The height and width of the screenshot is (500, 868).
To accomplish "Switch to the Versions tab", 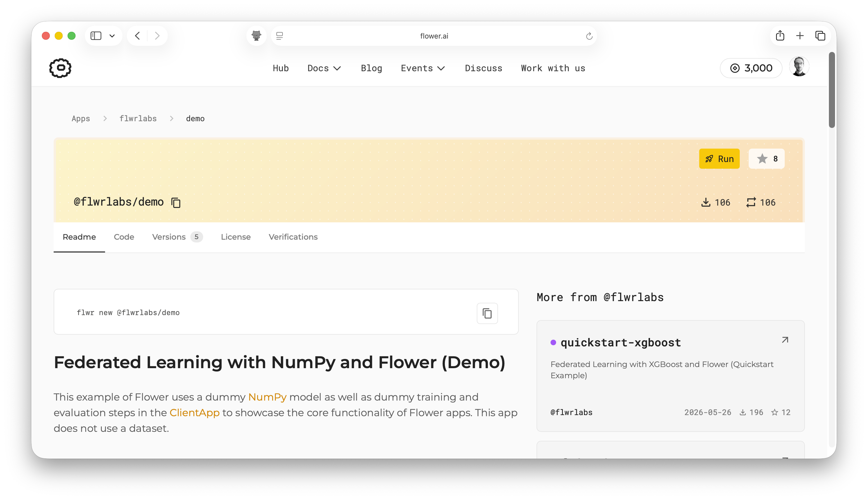I will (x=177, y=237).
